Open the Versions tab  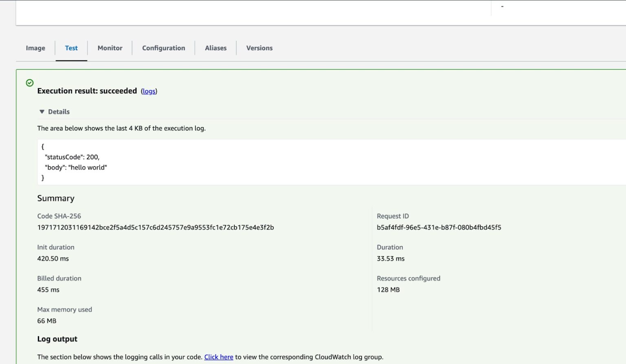pyautogui.click(x=259, y=48)
